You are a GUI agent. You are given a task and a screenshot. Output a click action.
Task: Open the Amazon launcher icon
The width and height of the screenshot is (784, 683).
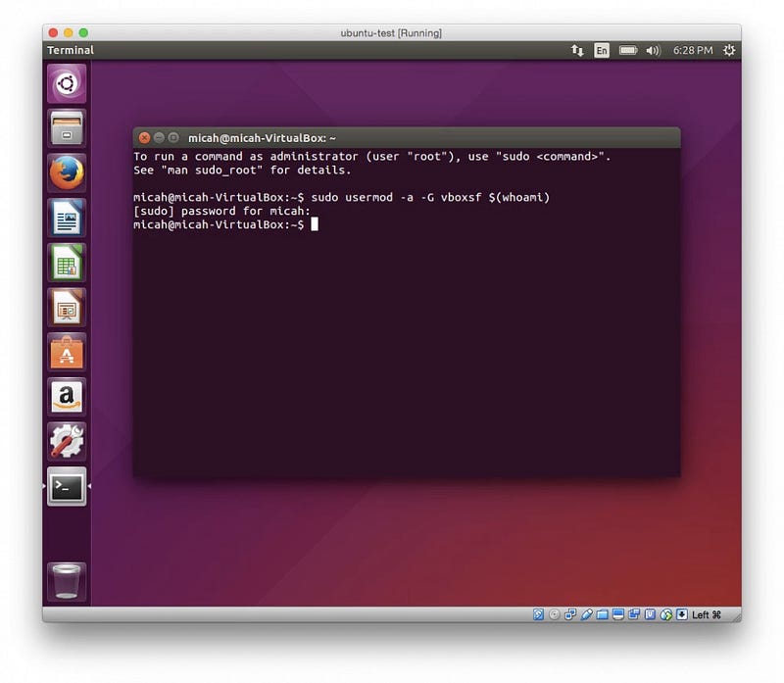[x=67, y=397]
